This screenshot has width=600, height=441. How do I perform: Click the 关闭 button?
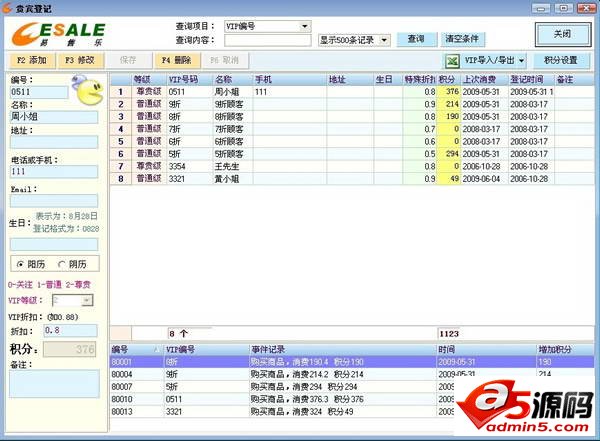(562, 34)
